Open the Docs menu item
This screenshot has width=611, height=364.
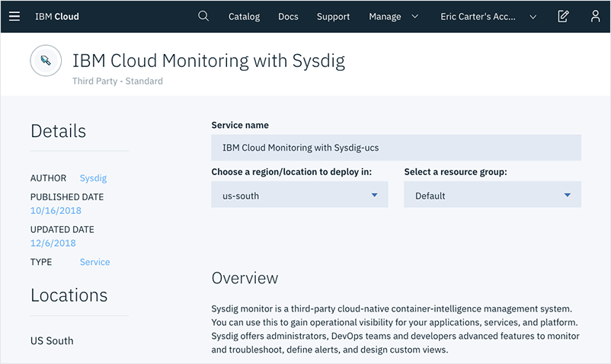pos(288,16)
